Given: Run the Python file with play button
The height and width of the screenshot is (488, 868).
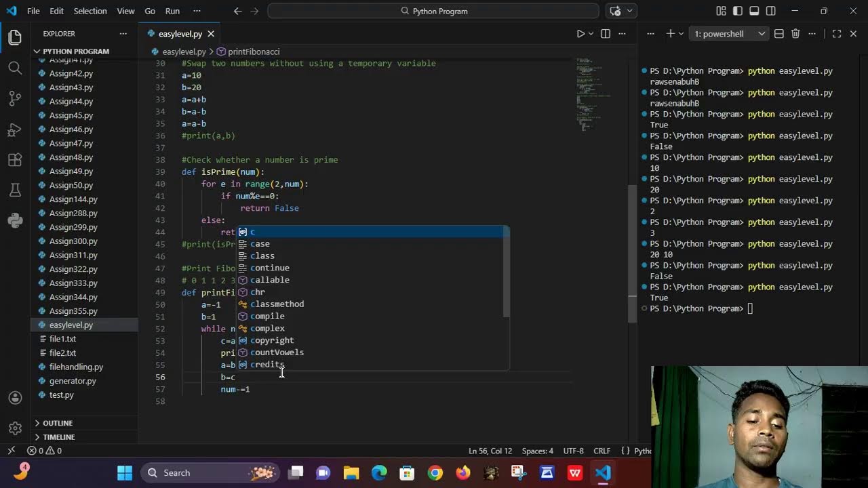Looking at the screenshot, I should pyautogui.click(x=580, y=34).
